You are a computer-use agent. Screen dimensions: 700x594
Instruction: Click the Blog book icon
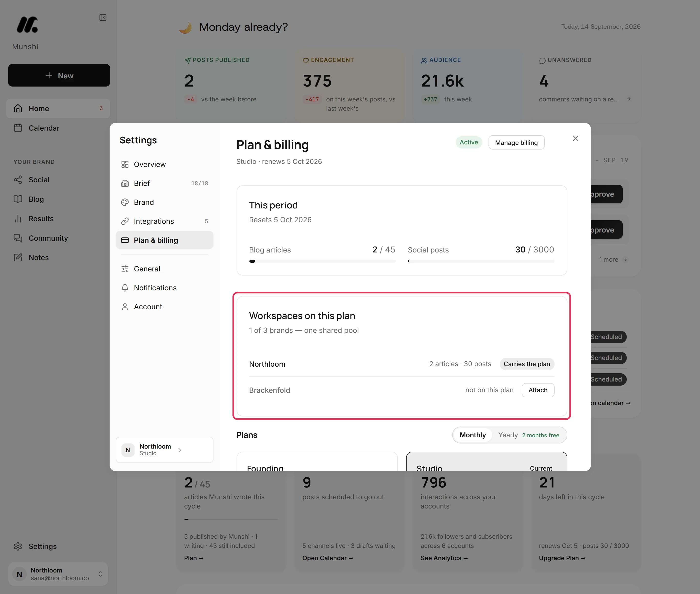click(x=18, y=199)
